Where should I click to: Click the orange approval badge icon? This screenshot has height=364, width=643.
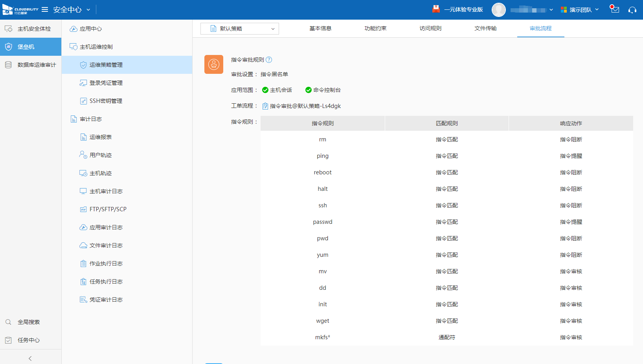pyautogui.click(x=214, y=64)
